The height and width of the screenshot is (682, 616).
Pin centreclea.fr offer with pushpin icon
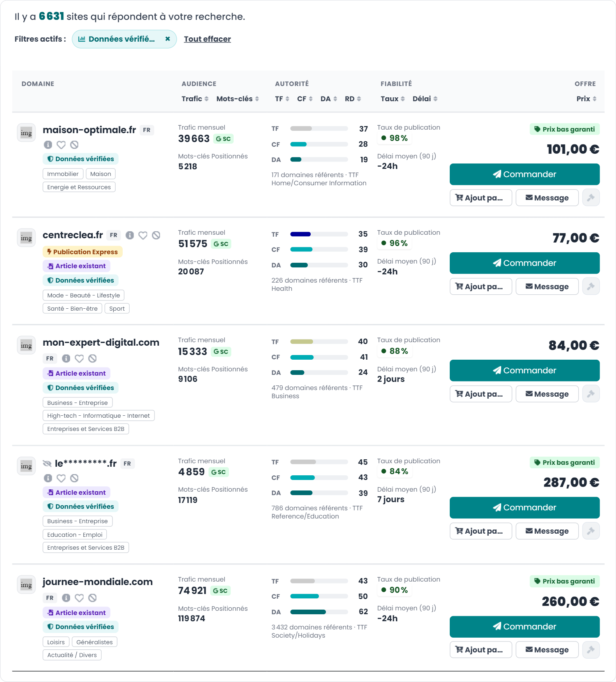tap(591, 287)
